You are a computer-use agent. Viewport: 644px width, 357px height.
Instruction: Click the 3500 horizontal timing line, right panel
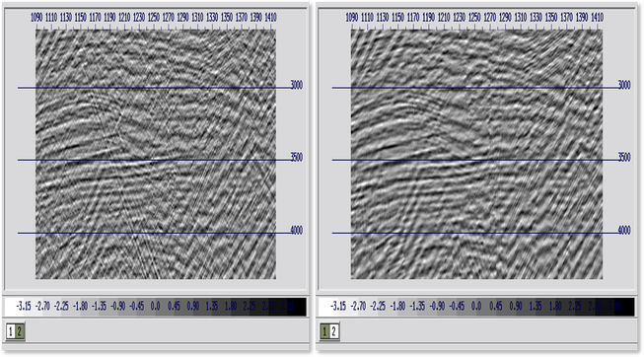[x=475, y=160]
